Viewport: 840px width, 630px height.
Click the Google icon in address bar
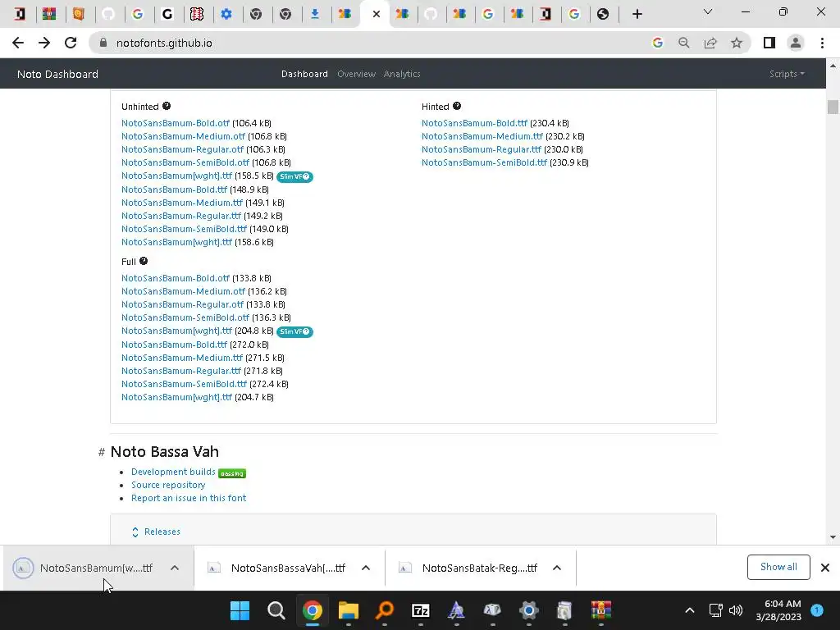(657, 43)
